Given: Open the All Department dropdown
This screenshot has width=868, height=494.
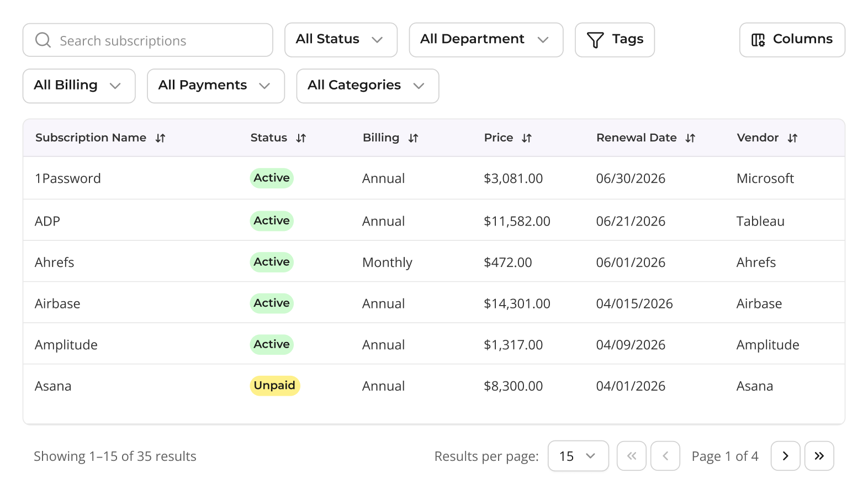Looking at the screenshot, I should tap(486, 40).
